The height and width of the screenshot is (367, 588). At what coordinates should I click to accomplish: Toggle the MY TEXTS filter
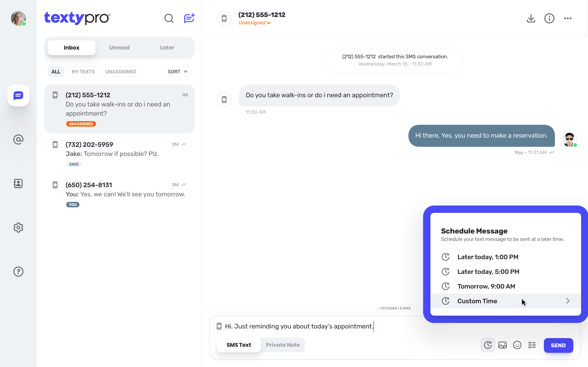click(x=83, y=72)
